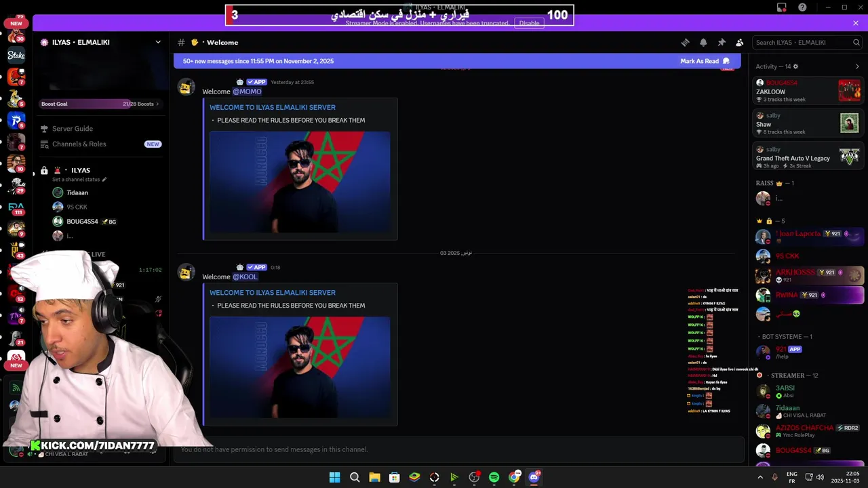
Task: Open Windows Start menu
Action: (x=334, y=477)
